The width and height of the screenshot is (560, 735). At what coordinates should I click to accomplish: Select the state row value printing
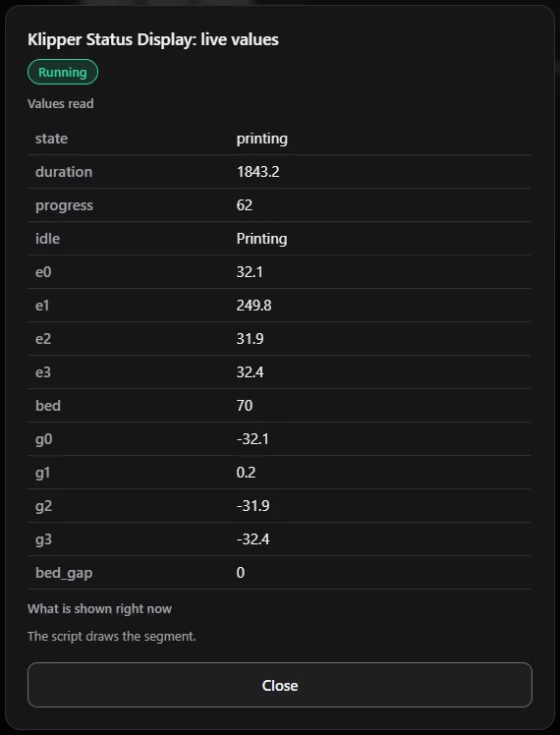(x=262, y=139)
